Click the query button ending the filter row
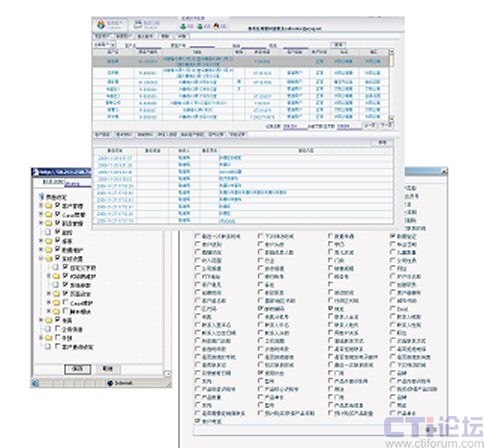This screenshot has height=448, width=484. [x=338, y=44]
